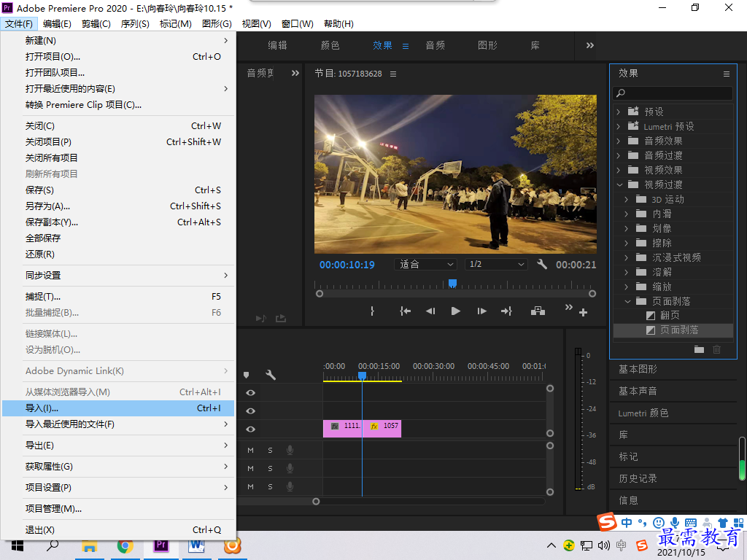Open Chrome from the Windows taskbar

pyautogui.click(x=125, y=545)
